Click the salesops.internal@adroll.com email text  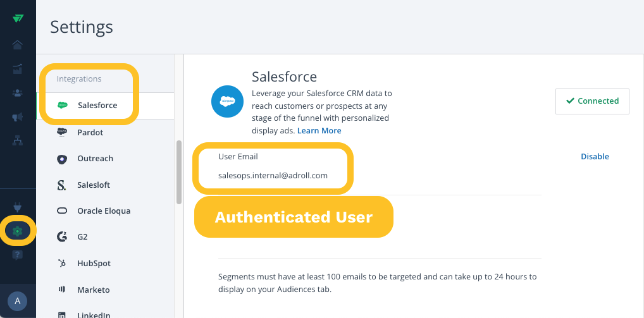273,176
